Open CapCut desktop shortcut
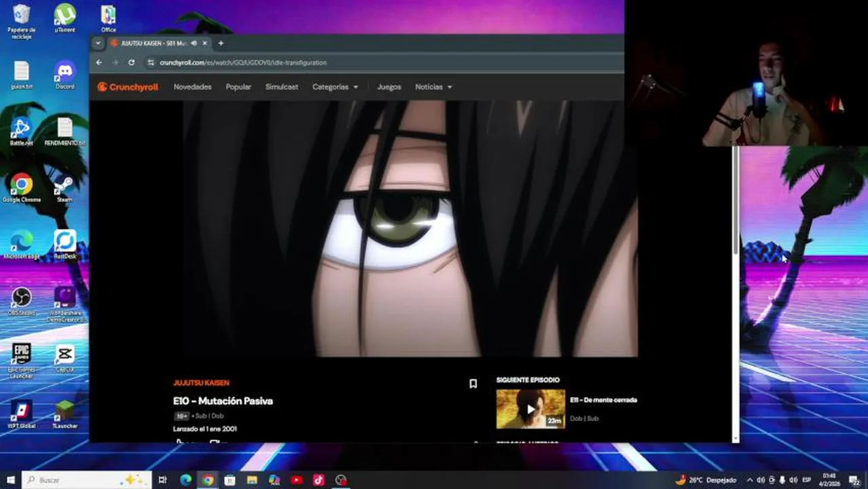Screen dimensions: 868x489 [x=65, y=358]
